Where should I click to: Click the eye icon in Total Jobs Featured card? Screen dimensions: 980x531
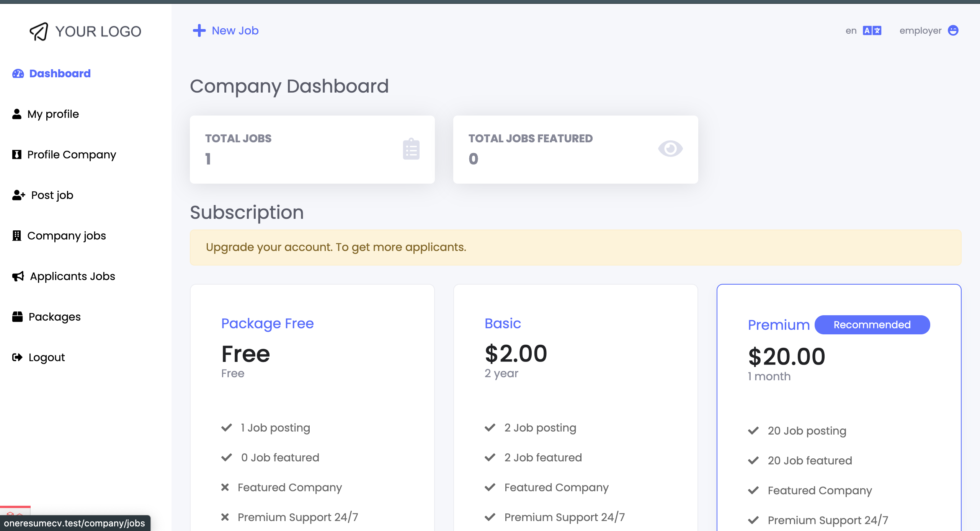pyautogui.click(x=670, y=148)
